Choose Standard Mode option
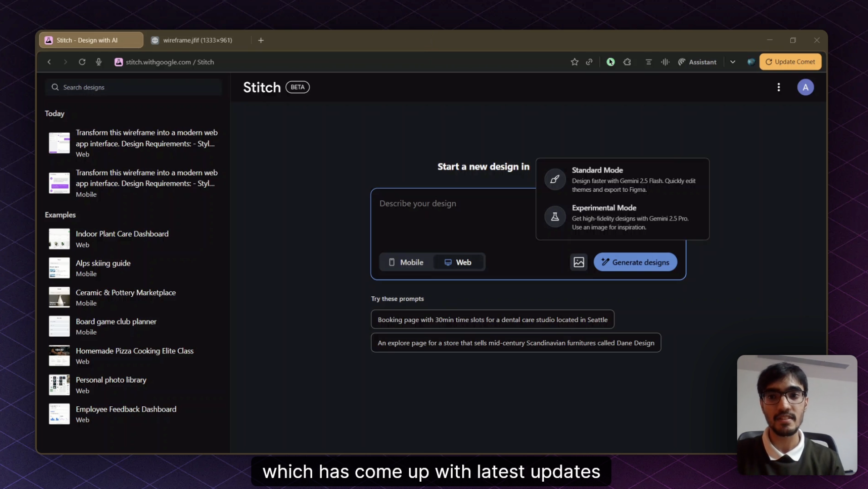The width and height of the screenshot is (868, 489). [x=622, y=180]
